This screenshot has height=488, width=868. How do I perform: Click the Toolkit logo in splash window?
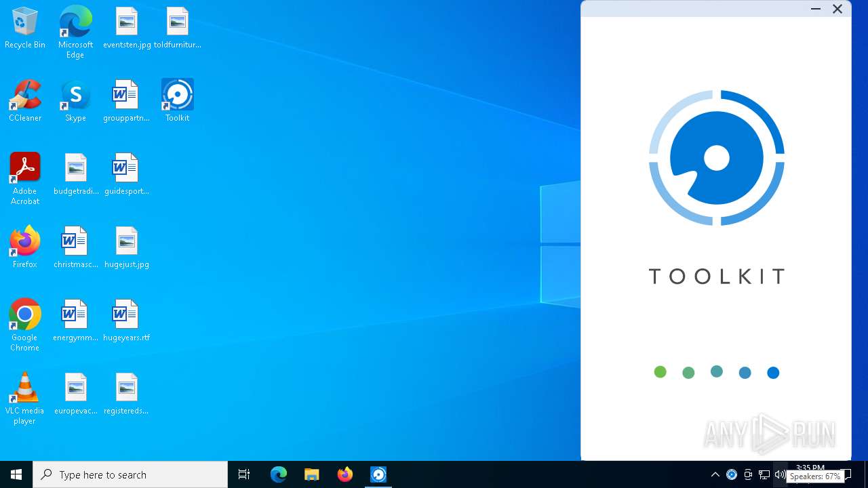717,158
